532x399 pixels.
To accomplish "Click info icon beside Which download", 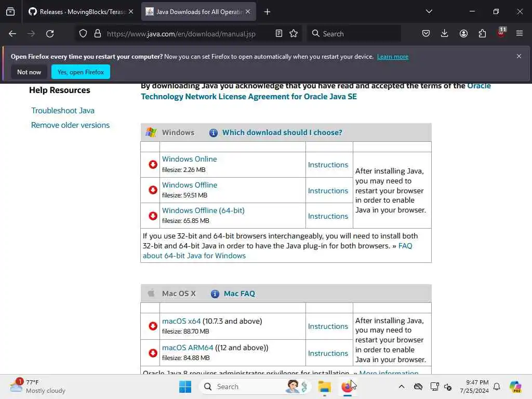I will coord(214,132).
